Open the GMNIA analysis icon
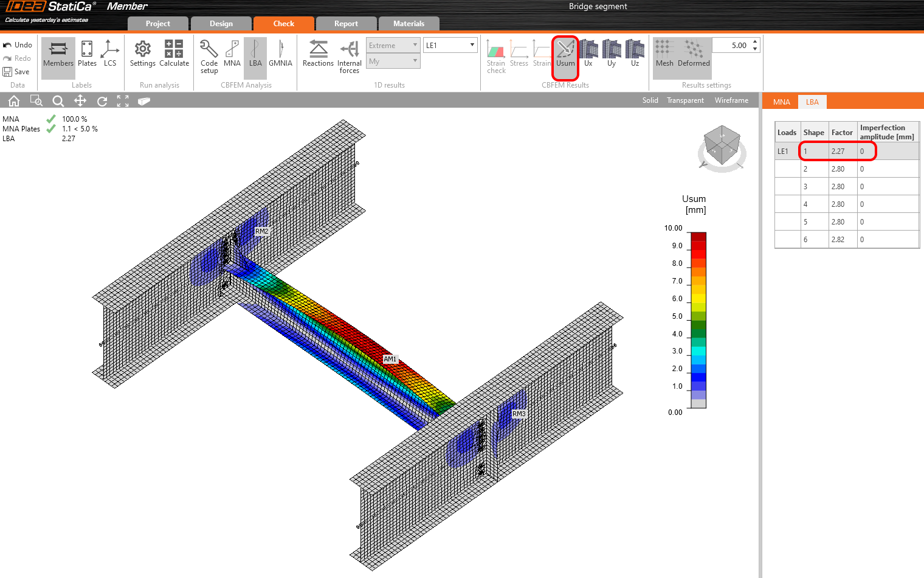This screenshot has width=924, height=578. [x=280, y=54]
